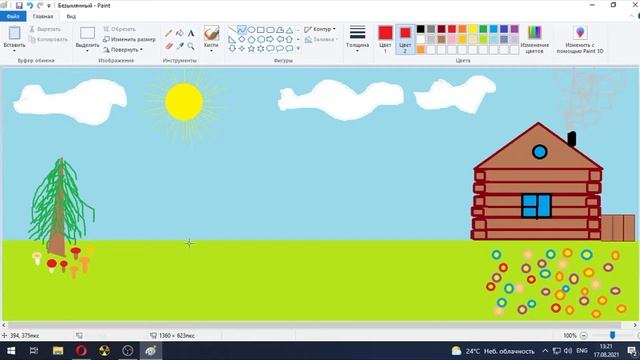This screenshot has width=640, height=360.
Task: Choose the Right triangle shape
Action: tap(232, 39)
